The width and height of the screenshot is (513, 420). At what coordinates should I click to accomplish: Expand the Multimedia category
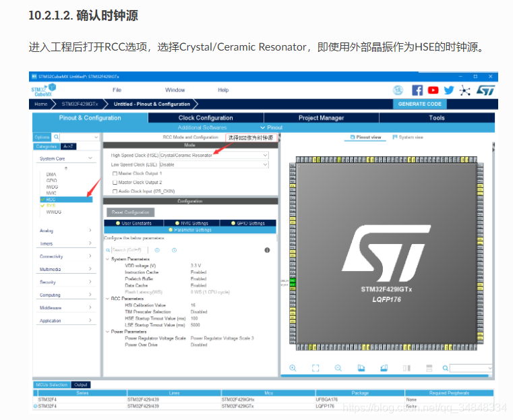tap(66, 269)
